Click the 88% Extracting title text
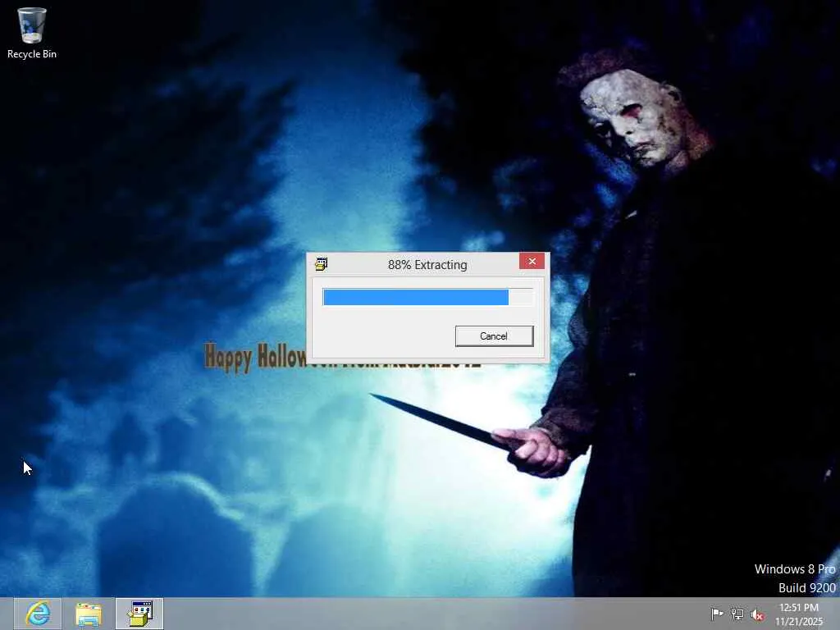Viewport: 840px width, 630px height. click(427, 265)
